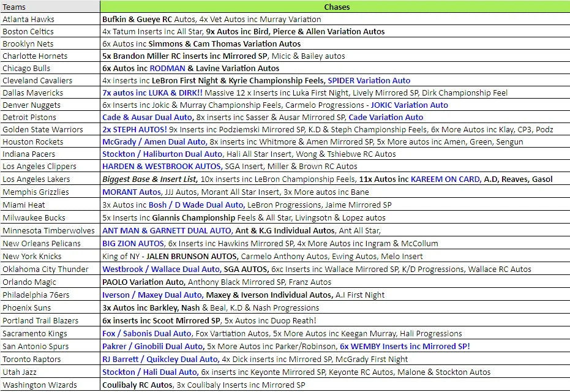Click the blue SPIDER Variation Auto text
This screenshot has width=570, height=392.
(x=369, y=80)
